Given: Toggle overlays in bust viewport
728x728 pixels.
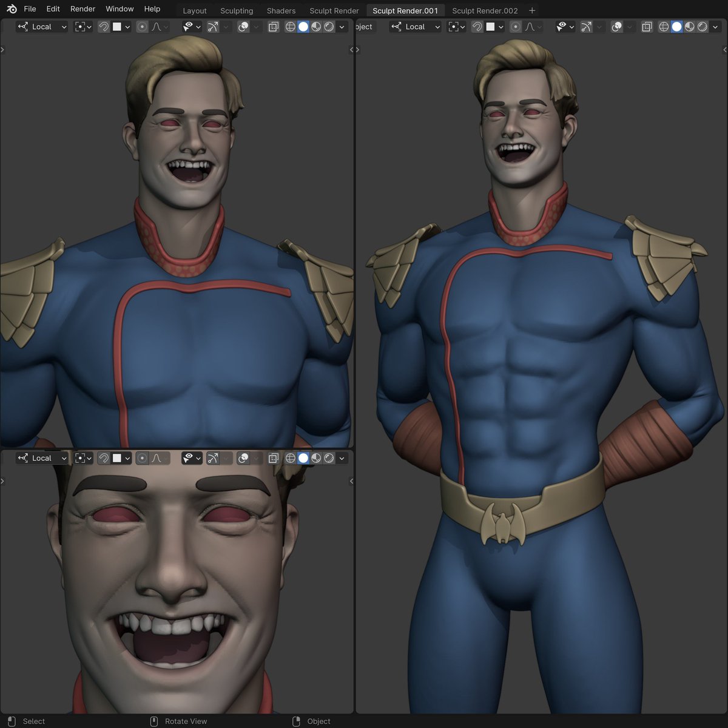Looking at the screenshot, I should pyautogui.click(x=243, y=27).
